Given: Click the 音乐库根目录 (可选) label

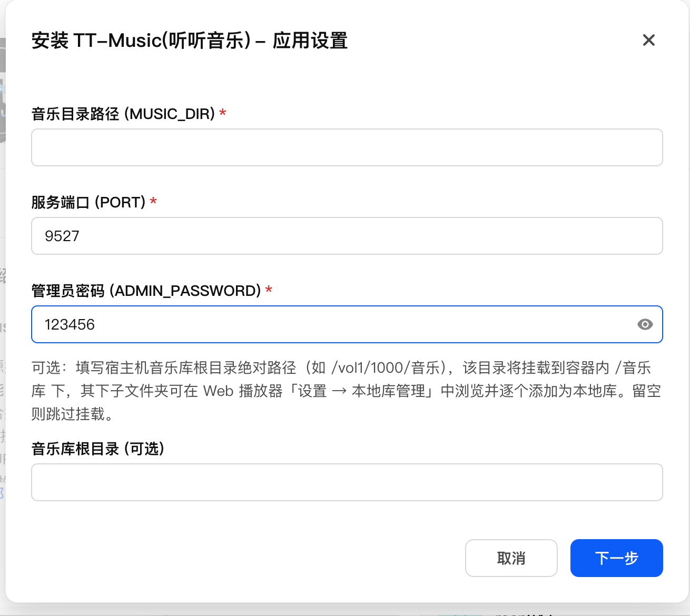Looking at the screenshot, I should click(98, 449).
